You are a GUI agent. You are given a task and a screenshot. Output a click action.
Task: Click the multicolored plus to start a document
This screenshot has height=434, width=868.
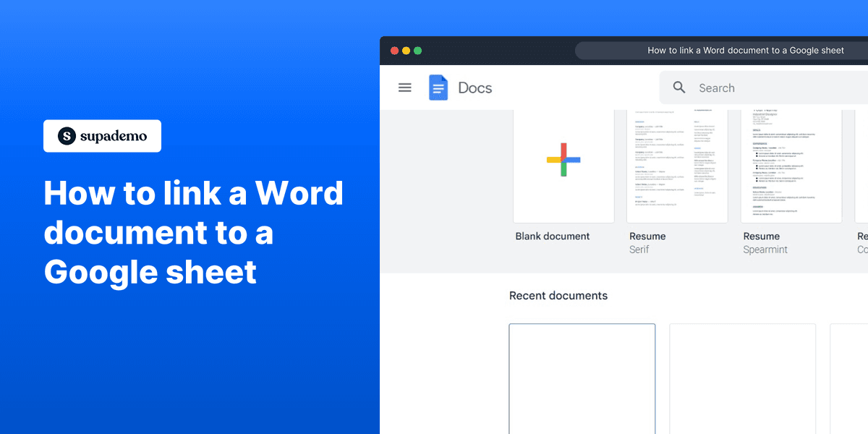click(563, 161)
